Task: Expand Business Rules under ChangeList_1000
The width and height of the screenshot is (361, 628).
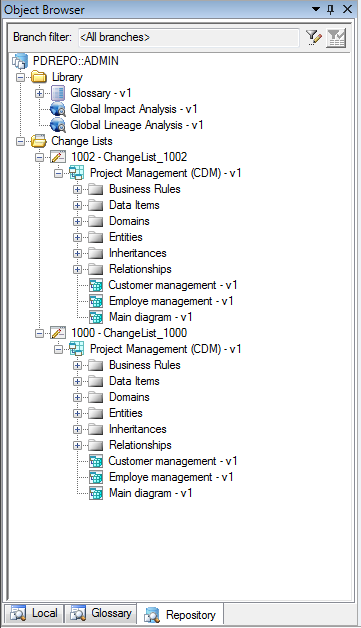Action: tap(78, 365)
